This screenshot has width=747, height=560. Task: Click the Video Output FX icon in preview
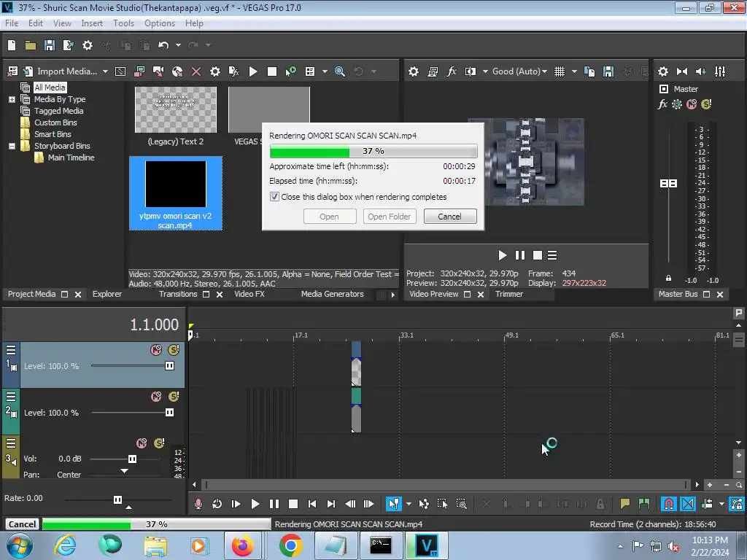coord(451,71)
